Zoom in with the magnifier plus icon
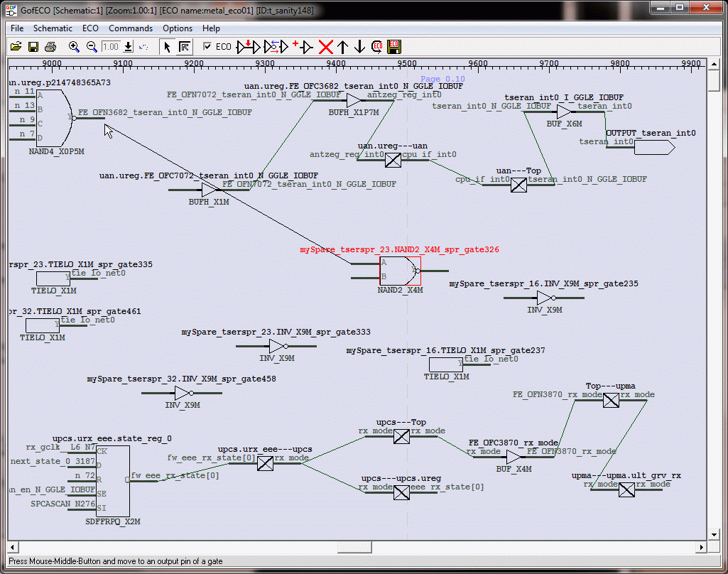 74,47
